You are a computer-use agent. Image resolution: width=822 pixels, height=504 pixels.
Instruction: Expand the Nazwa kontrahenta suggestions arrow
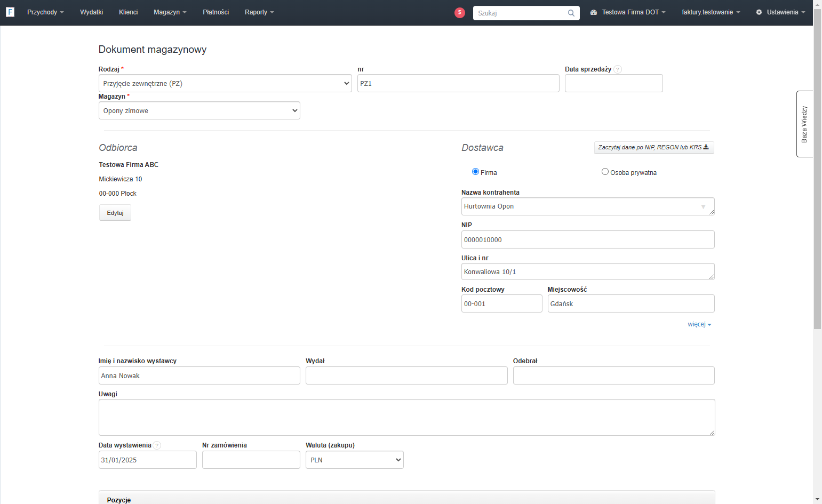[x=703, y=206]
